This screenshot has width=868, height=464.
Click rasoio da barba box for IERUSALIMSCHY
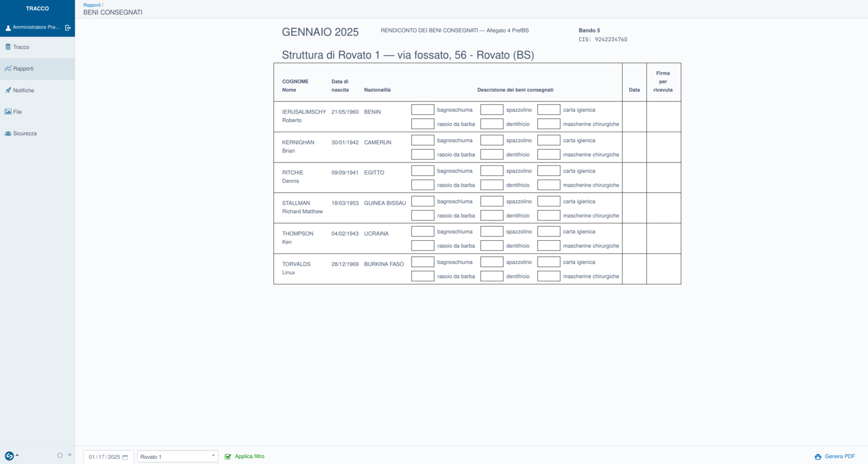pos(423,124)
